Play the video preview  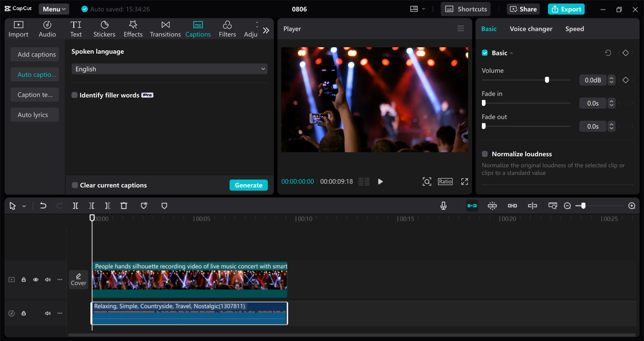(x=380, y=182)
